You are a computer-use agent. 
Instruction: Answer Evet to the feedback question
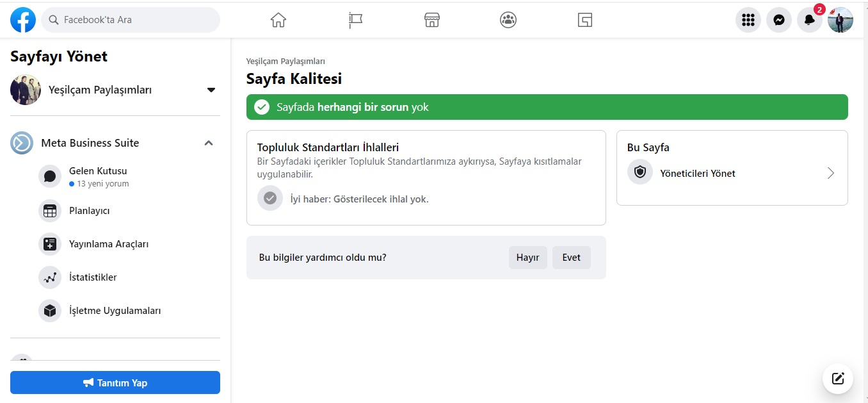point(572,258)
